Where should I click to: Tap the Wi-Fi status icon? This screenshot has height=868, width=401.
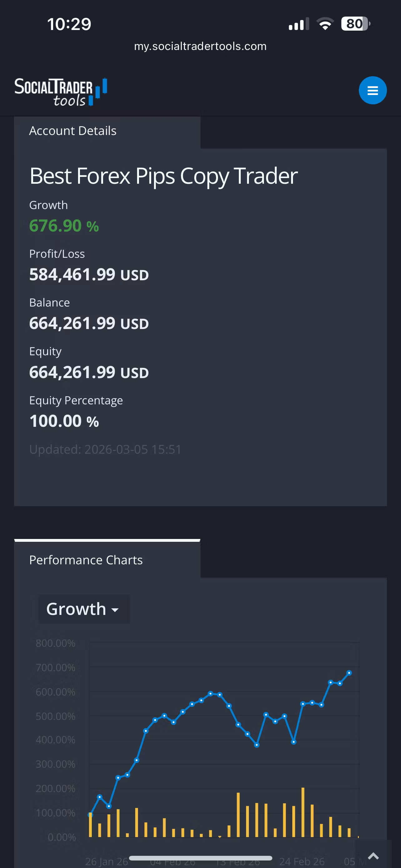coord(325,24)
